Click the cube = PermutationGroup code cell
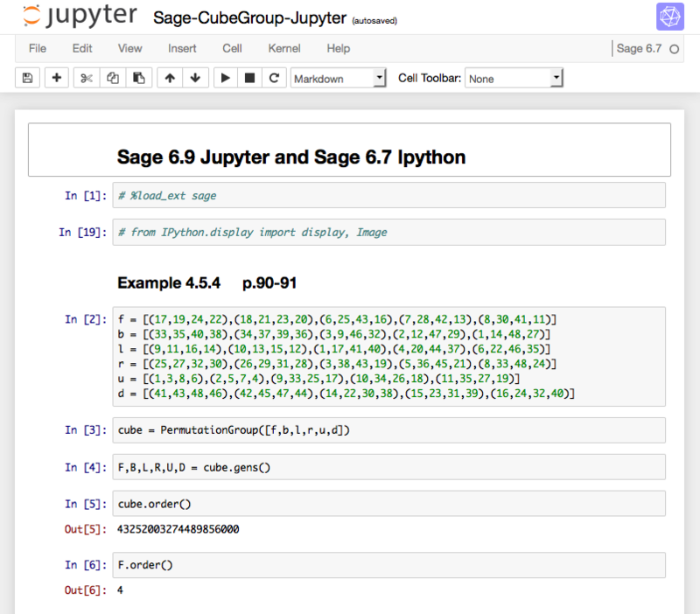The image size is (700, 614). pyautogui.click(x=388, y=430)
